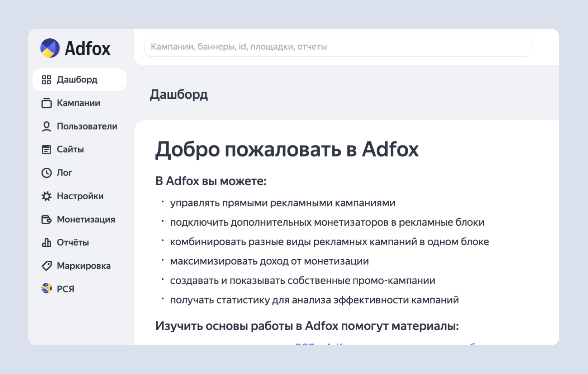The height and width of the screenshot is (374, 588).
Task: Click the Adfox round logo icon
Action: (50, 48)
